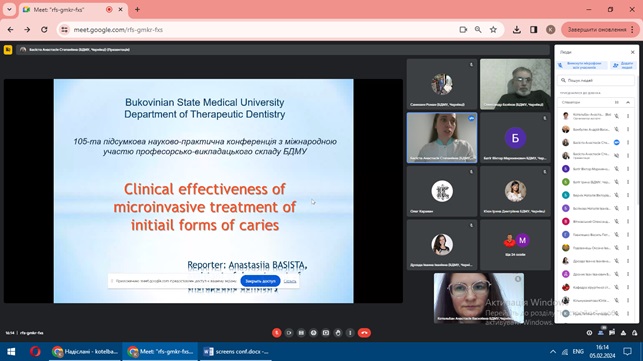Viewport: 643px width, 361px height.
Task: Toggle the People panel icon at bottom
Action: [x=601, y=333]
